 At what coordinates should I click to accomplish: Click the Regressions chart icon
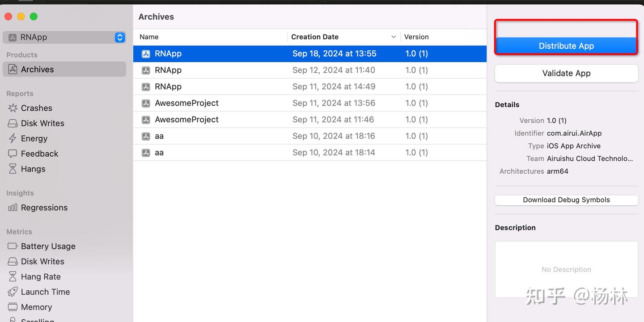coord(13,208)
